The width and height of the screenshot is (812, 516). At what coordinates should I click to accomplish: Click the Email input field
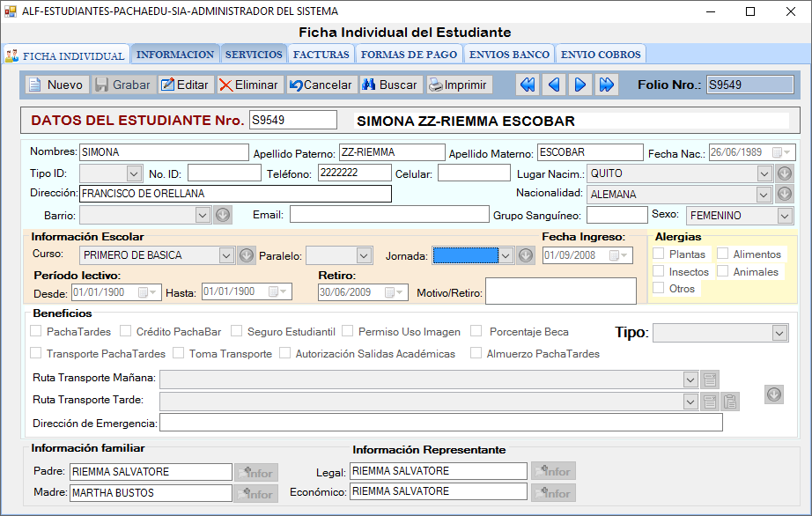[x=388, y=215]
